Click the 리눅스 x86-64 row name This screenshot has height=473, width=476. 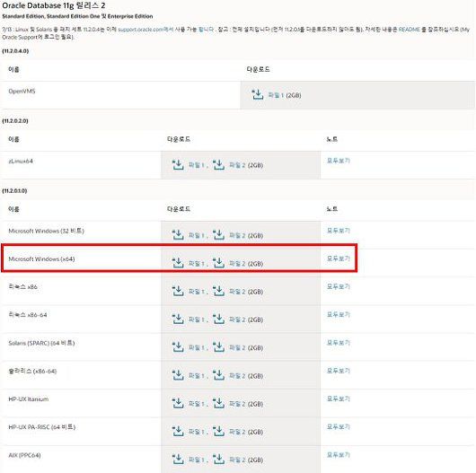pos(28,315)
